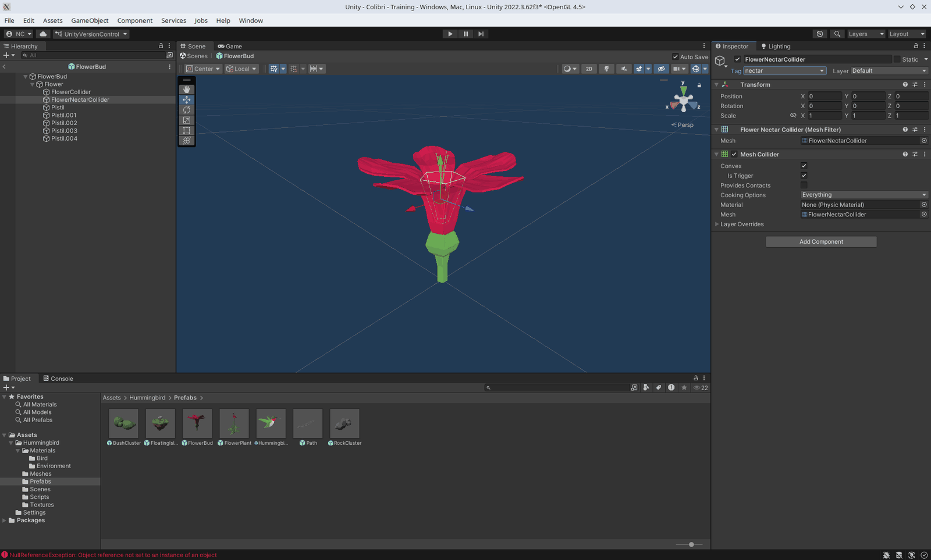Screen dimensions: 931x560
Task: Uncheck the Is Trigger checkbox
Action: tap(804, 176)
